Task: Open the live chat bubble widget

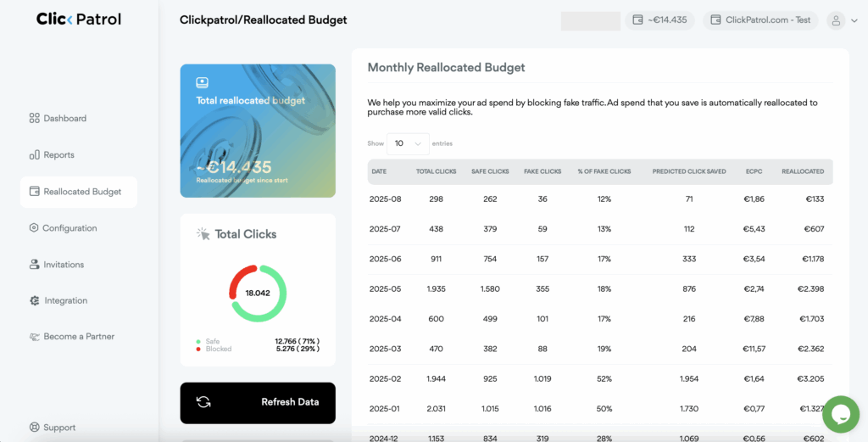Action: tap(840, 414)
